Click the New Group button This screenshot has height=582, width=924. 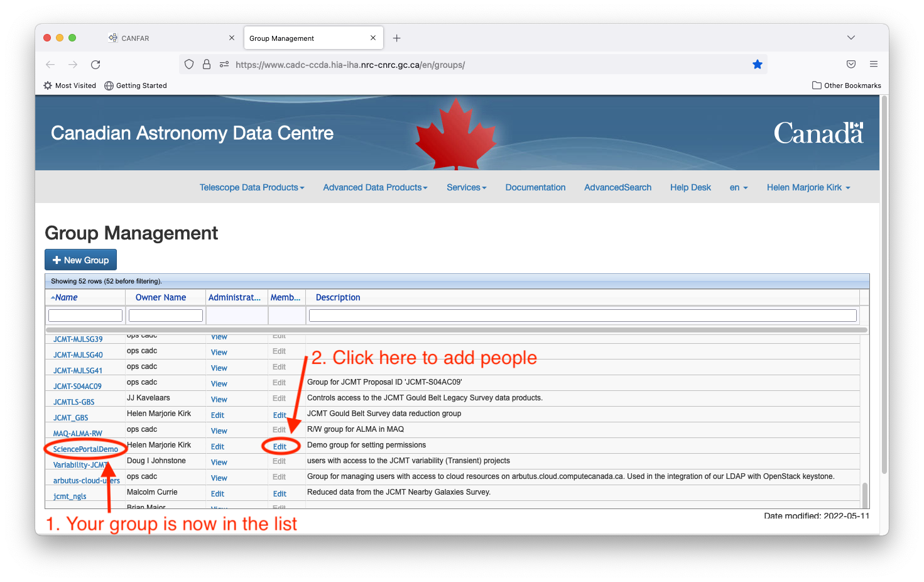(x=80, y=260)
